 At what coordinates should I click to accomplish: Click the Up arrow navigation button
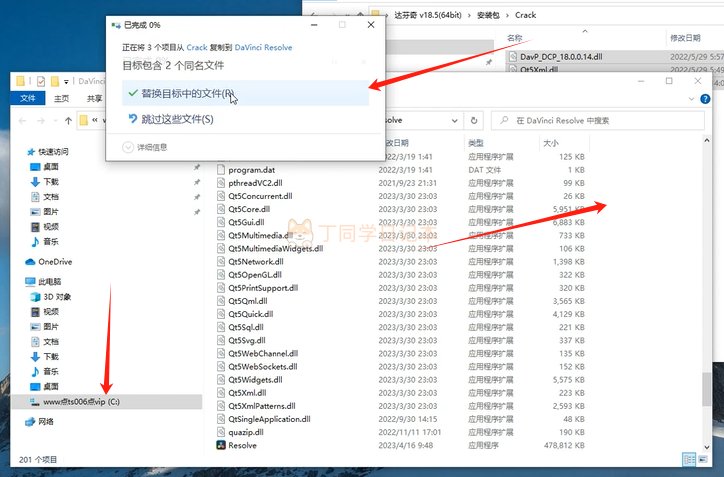(x=68, y=120)
